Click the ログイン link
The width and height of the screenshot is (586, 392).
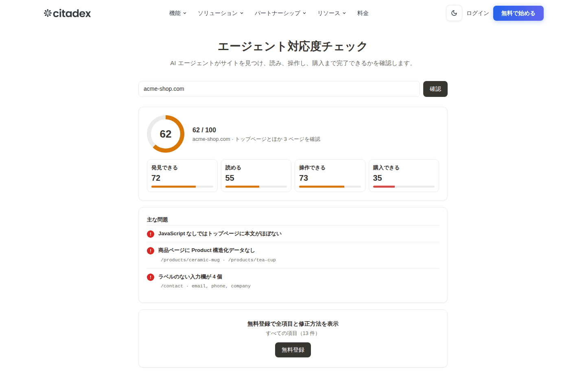click(478, 13)
